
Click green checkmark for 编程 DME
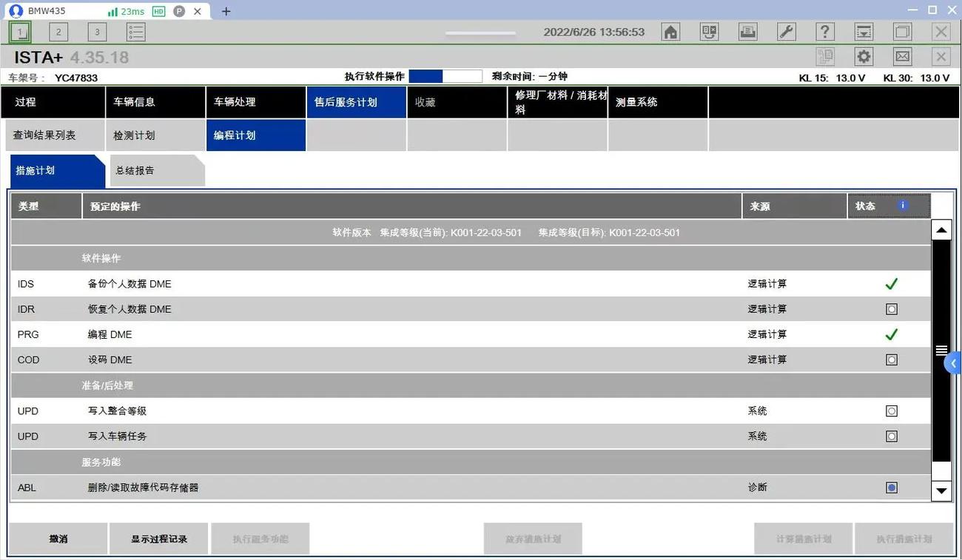[891, 334]
